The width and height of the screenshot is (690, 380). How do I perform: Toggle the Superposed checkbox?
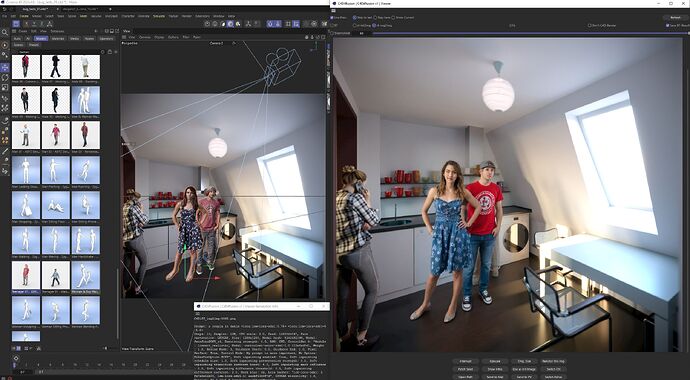[332, 33]
